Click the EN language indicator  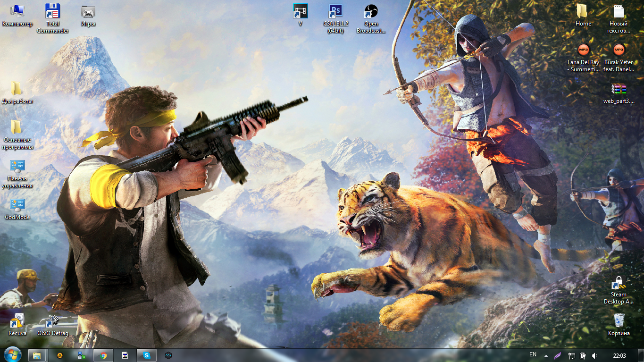pos(533,354)
